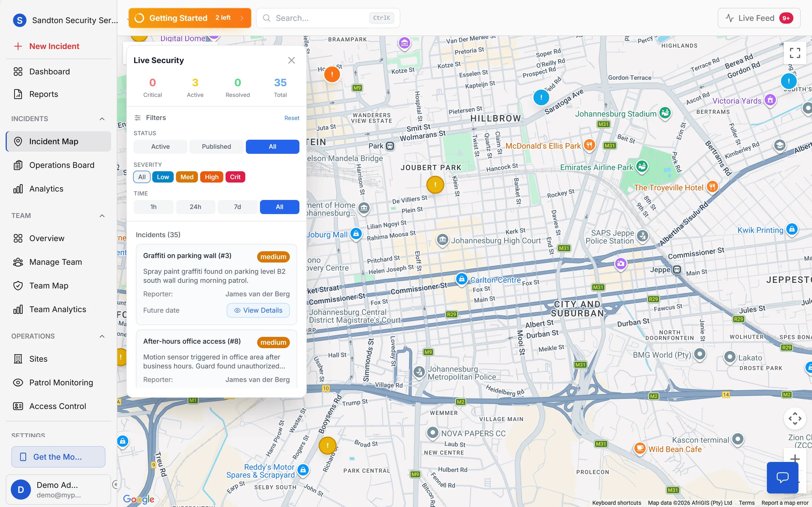
Task: Open the Operations Board
Action: click(x=61, y=165)
